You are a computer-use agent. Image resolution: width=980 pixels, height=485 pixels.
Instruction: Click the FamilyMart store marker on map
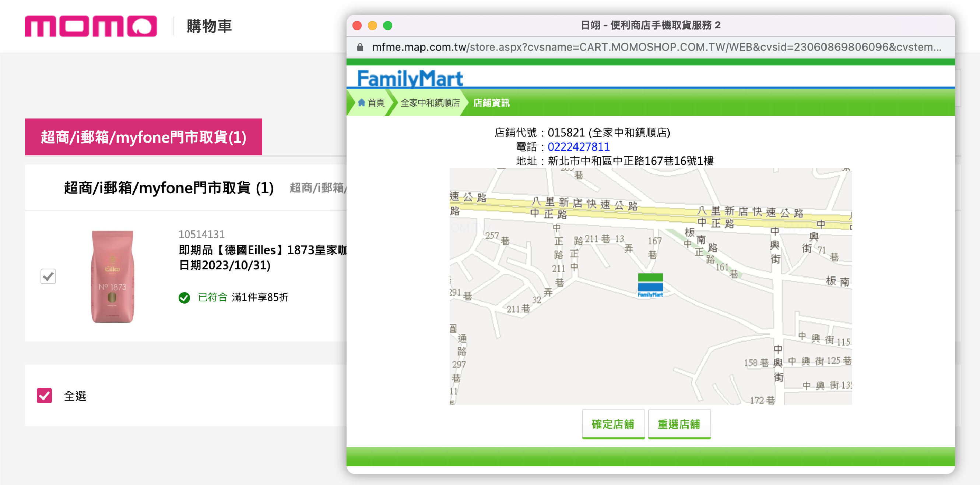(x=650, y=285)
